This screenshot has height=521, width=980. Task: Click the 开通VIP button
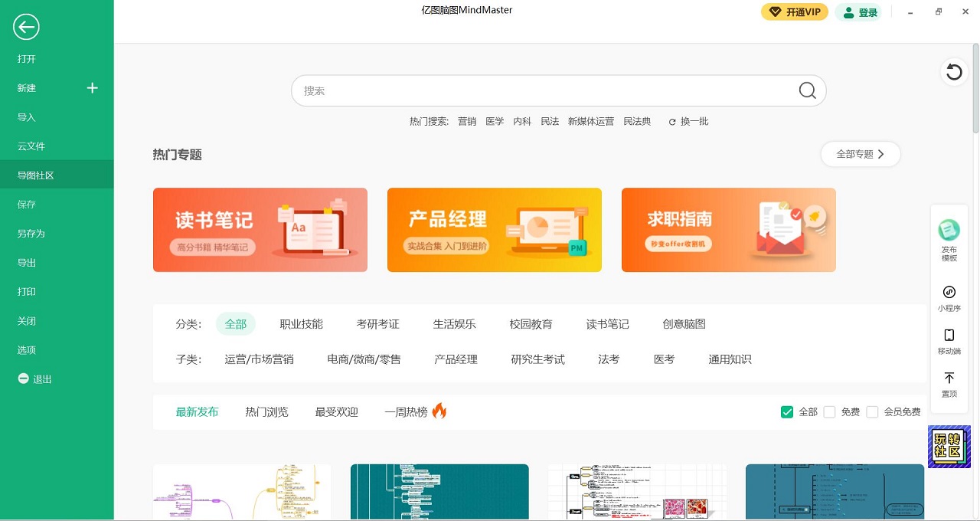coord(794,12)
